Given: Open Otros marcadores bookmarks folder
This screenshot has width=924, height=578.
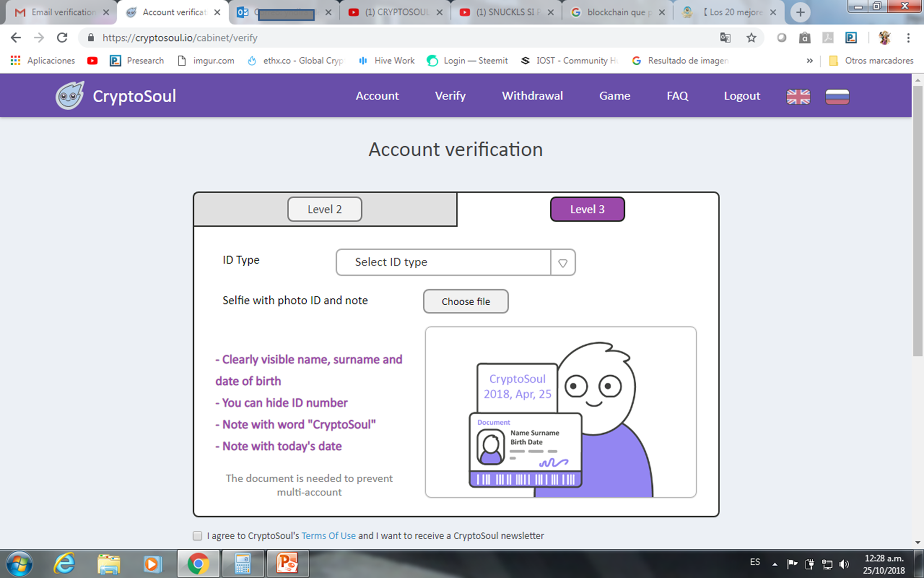Looking at the screenshot, I should [871, 61].
